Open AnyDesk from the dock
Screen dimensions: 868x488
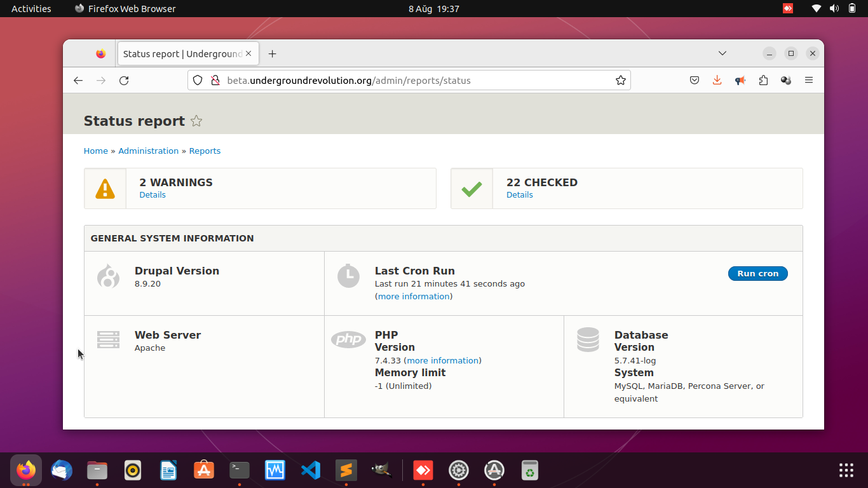click(x=423, y=470)
